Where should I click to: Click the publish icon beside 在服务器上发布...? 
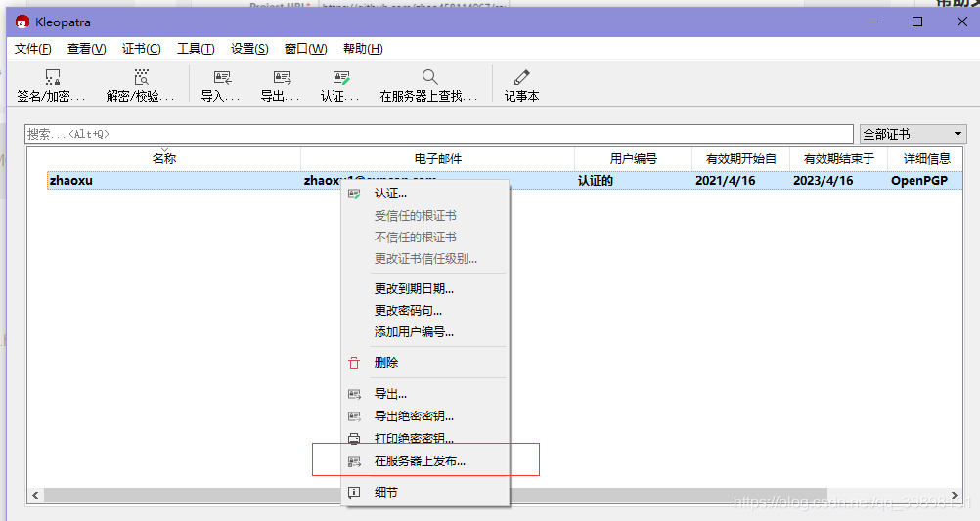point(354,461)
